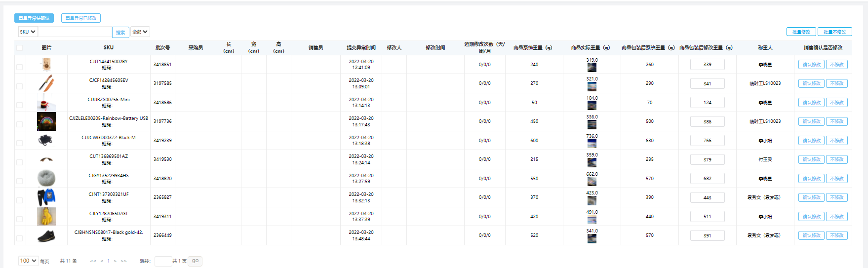The width and height of the screenshot is (868, 268).
Task: Click 确认修改 for the 339 weight row
Action: tap(811, 65)
